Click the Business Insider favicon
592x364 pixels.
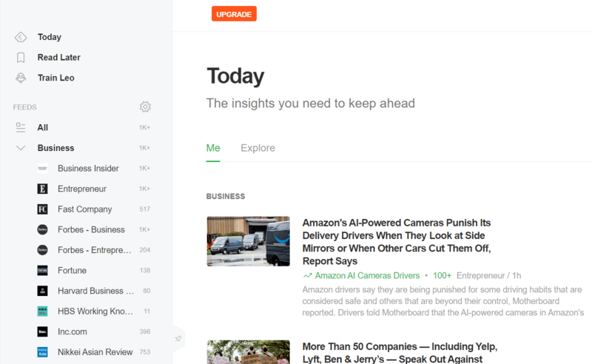pos(43,169)
